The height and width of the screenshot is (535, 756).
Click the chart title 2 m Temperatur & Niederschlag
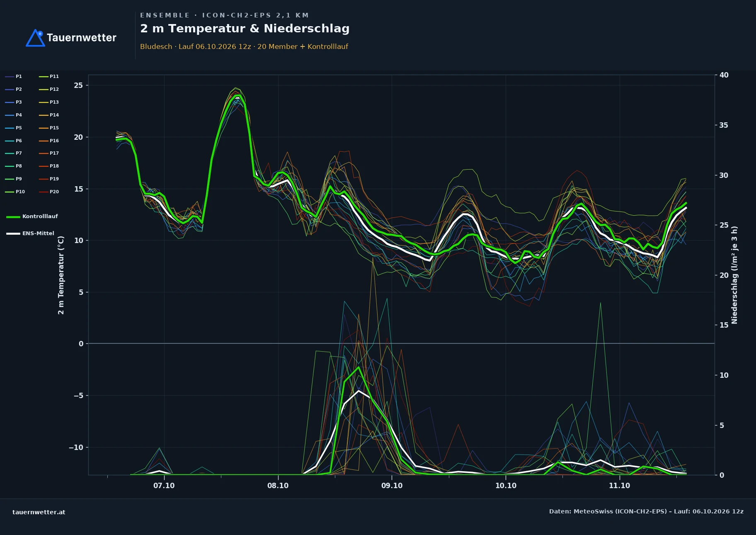tap(245, 29)
